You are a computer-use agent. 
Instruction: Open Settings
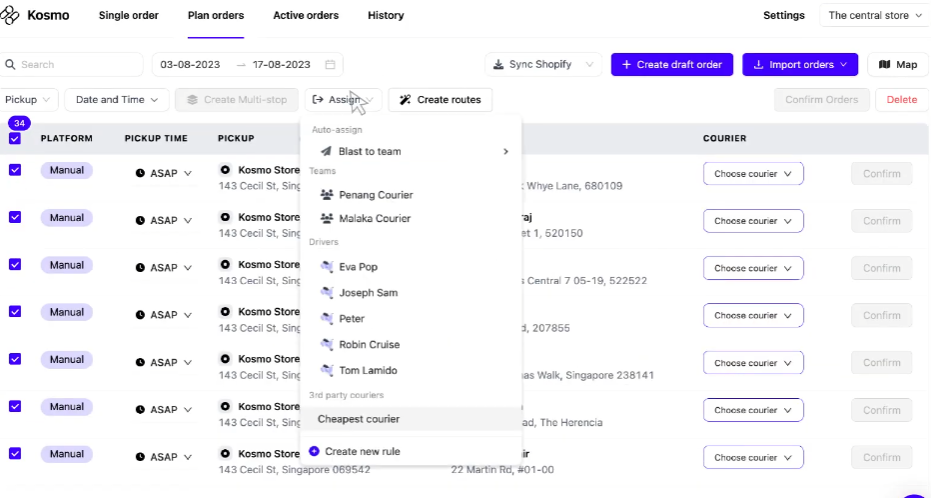pos(784,15)
